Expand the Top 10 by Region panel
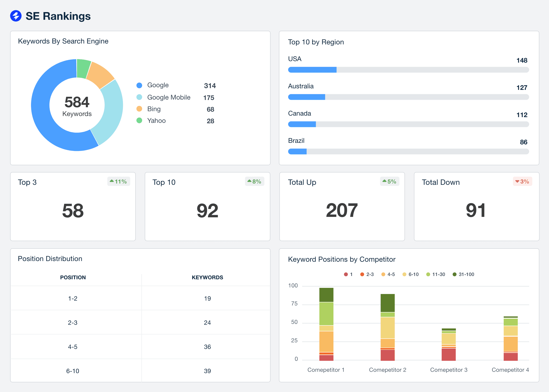The height and width of the screenshot is (392, 549). (316, 42)
